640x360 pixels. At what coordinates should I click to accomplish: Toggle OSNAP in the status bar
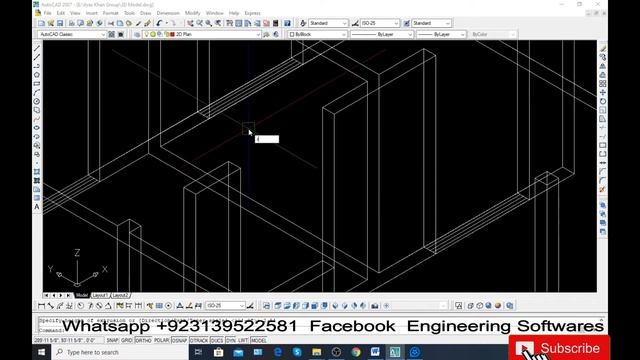(x=179, y=340)
